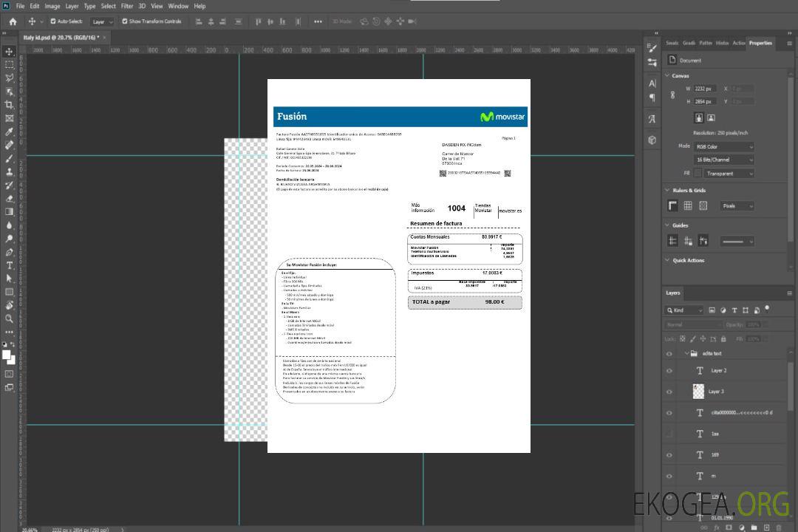Open the Filter menu

click(127, 6)
